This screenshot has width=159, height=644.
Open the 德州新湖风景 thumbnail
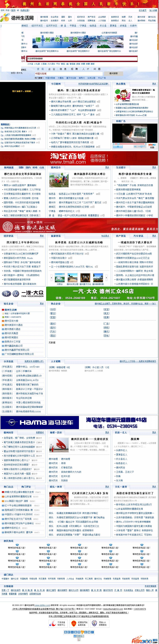click(x=98, y=278)
